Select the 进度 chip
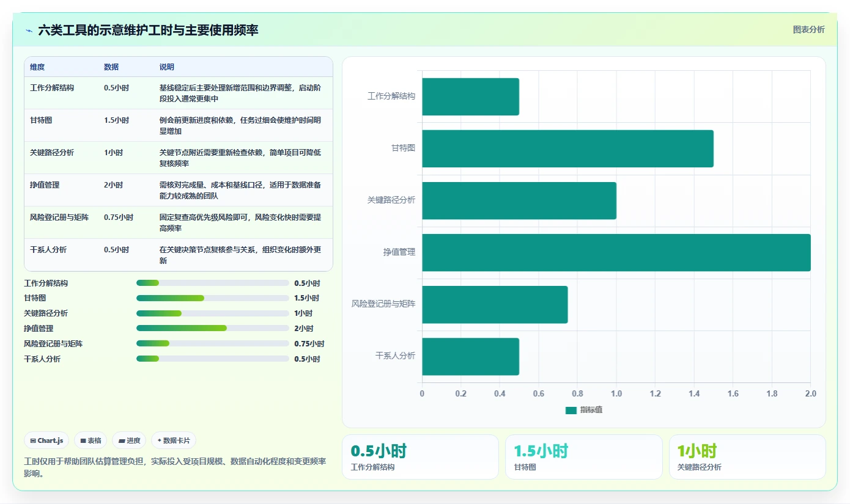The height and width of the screenshot is (504, 850). click(x=129, y=440)
